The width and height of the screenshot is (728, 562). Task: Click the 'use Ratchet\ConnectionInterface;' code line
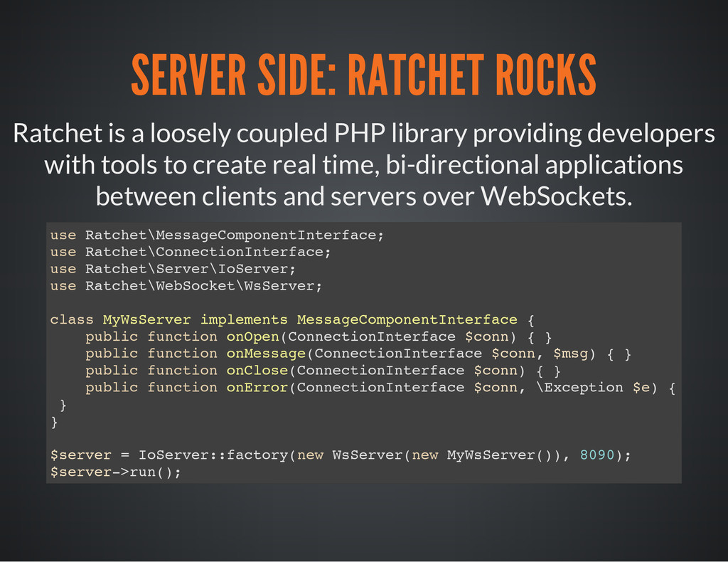(x=191, y=253)
